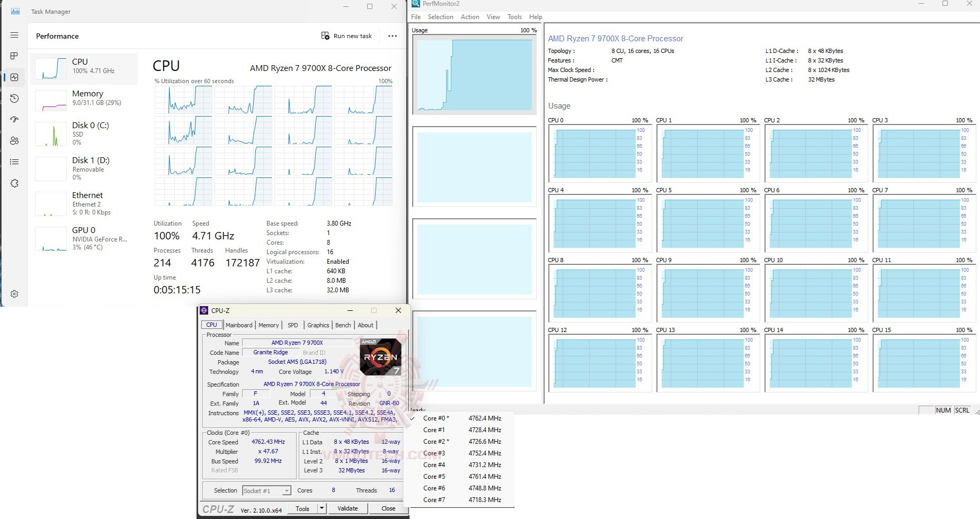Open Task Manager's three-dot more options menu

click(x=392, y=36)
